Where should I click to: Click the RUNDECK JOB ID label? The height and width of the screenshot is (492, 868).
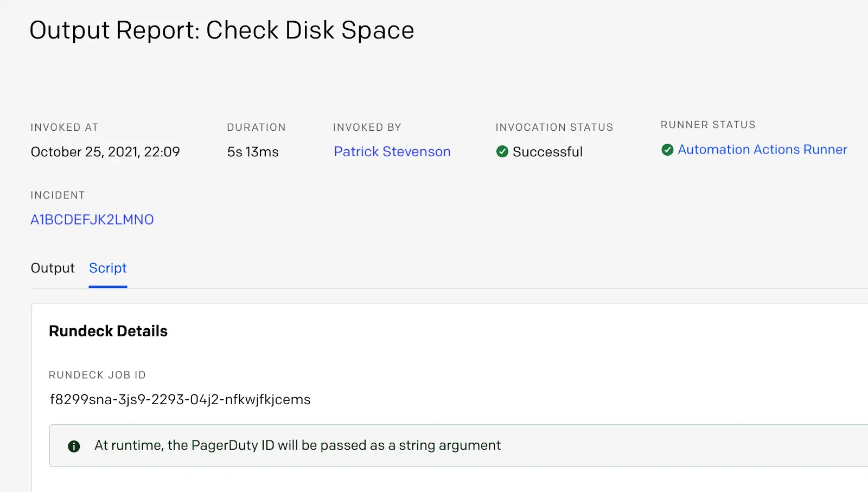coord(97,375)
